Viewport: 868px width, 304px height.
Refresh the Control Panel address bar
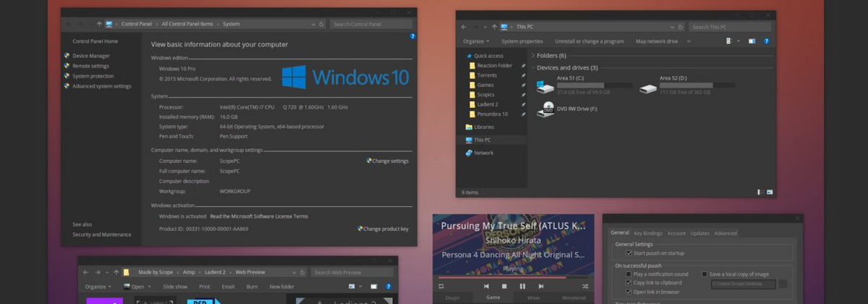321,24
